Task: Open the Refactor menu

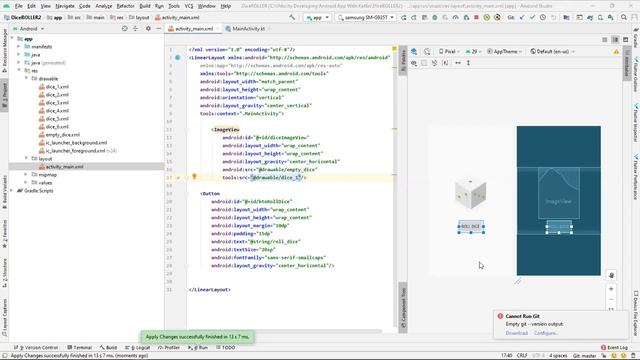Action: tap(125, 6)
